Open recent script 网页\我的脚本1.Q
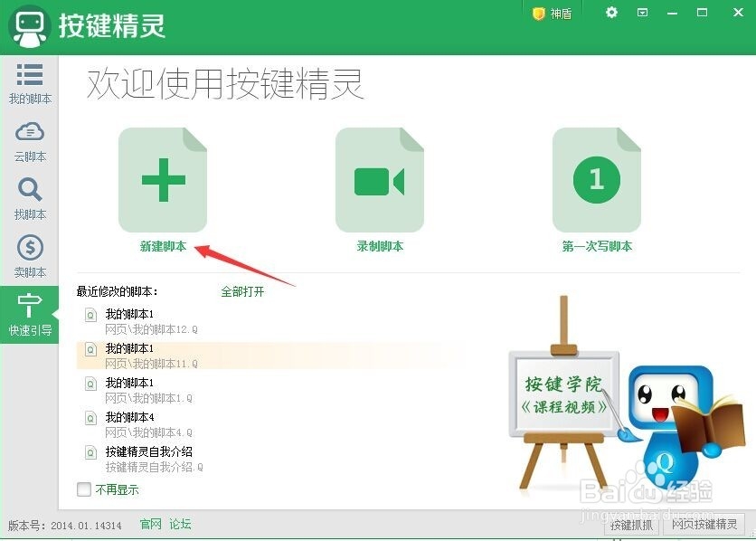This screenshot has width=756, height=541. coord(148,391)
